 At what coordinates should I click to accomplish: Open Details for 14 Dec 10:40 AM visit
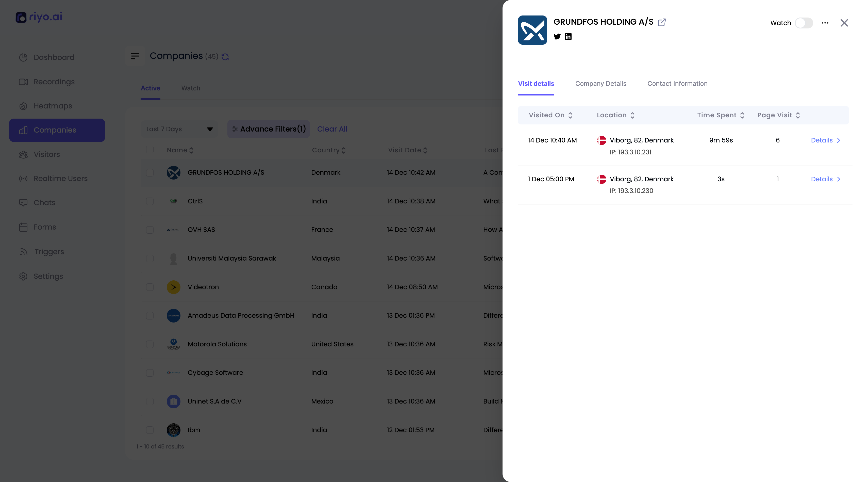[825, 140]
